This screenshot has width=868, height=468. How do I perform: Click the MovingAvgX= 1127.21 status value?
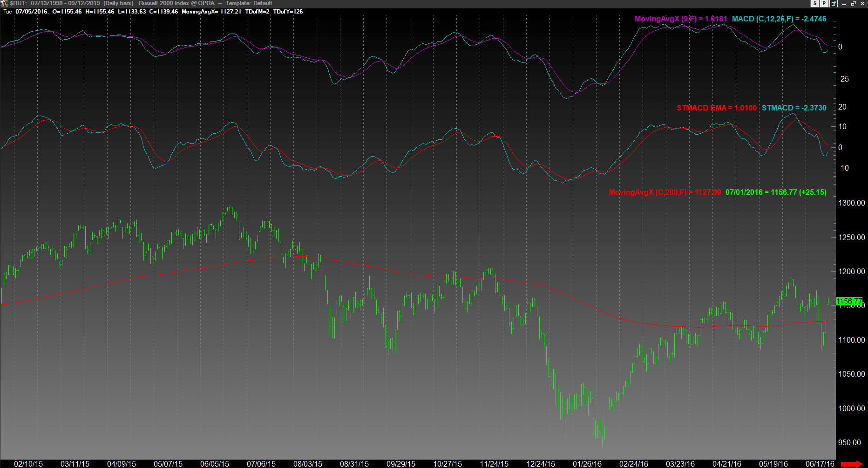[x=211, y=12]
